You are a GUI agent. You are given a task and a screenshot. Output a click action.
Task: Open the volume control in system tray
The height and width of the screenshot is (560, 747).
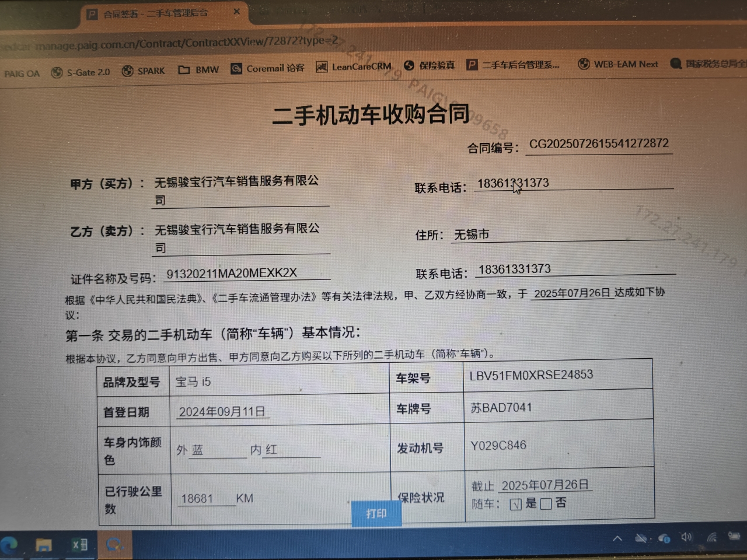click(x=686, y=538)
